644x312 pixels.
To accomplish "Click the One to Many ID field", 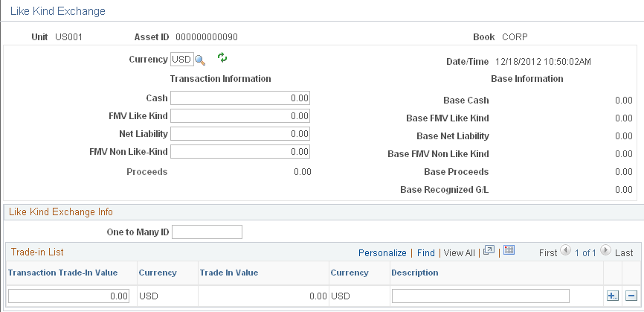I will coord(207,232).
